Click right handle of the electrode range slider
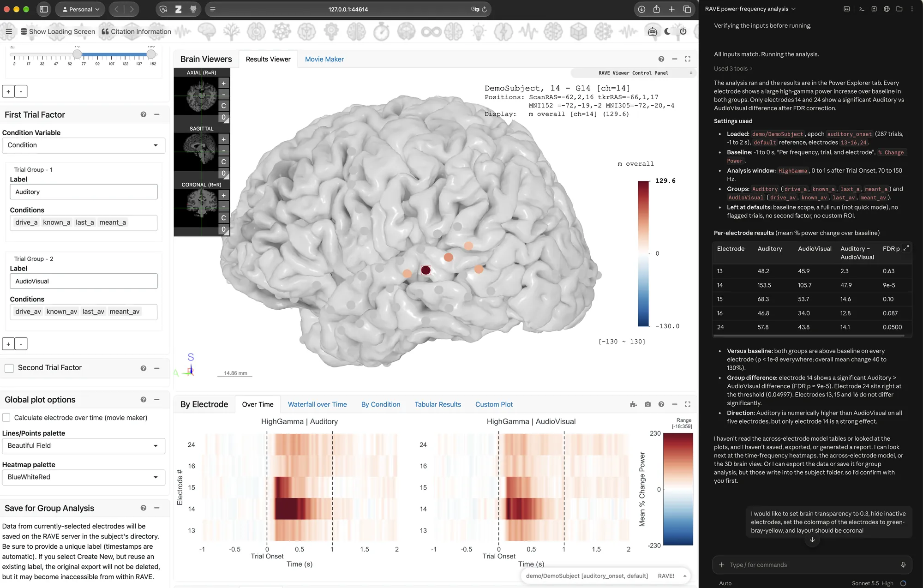 coord(151,54)
